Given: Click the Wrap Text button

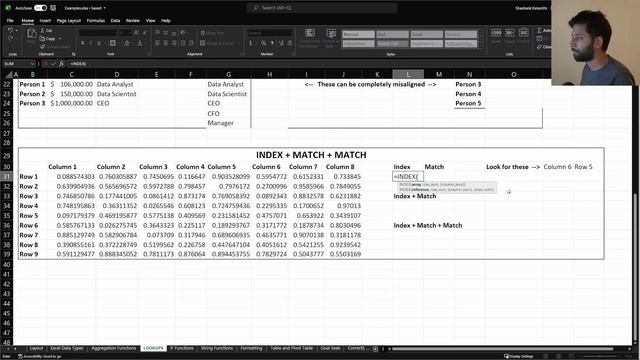Looking at the screenshot, I should (x=212, y=33).
